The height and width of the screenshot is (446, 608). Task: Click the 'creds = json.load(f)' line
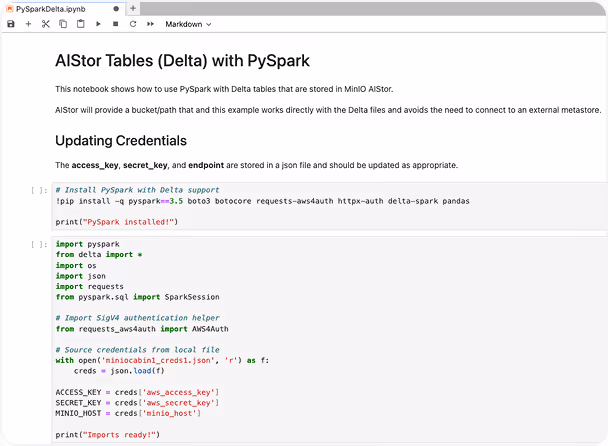[119, 371]
